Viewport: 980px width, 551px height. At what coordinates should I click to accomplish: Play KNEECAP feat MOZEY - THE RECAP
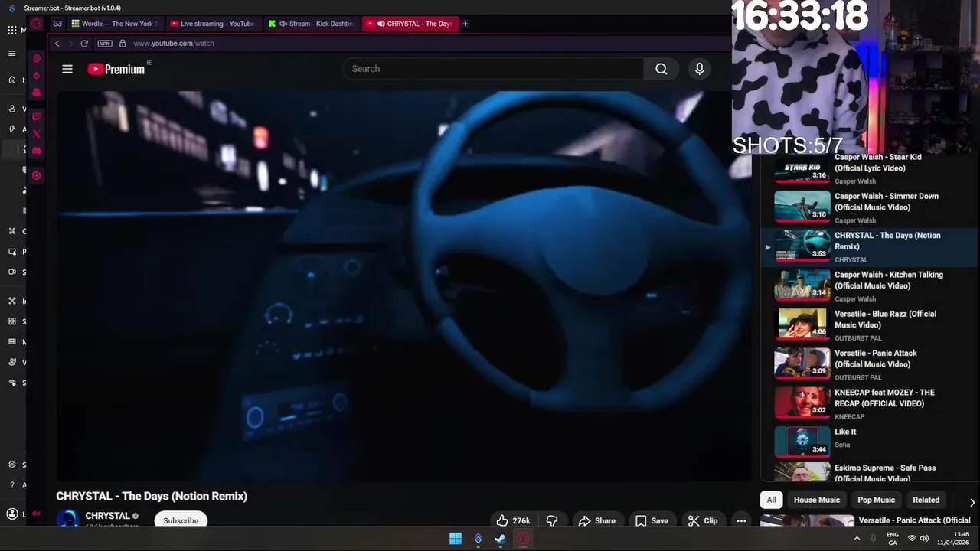point(869,403)
